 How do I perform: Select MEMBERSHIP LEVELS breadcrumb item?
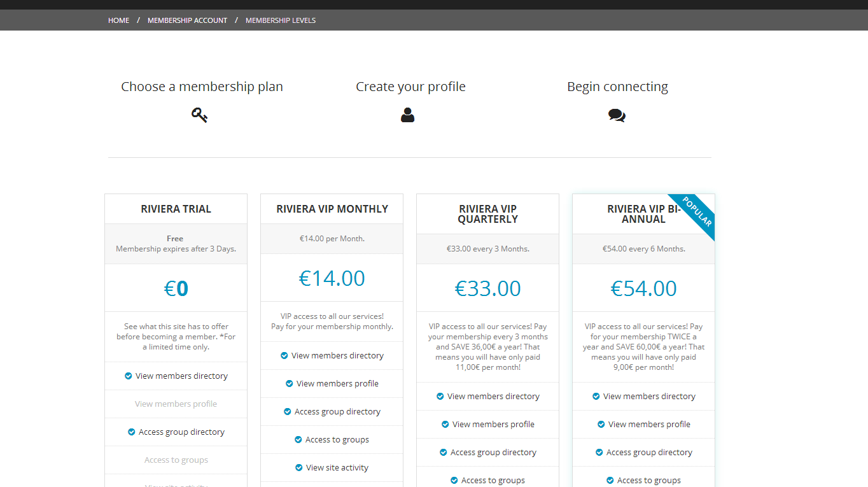pos(281,20)
